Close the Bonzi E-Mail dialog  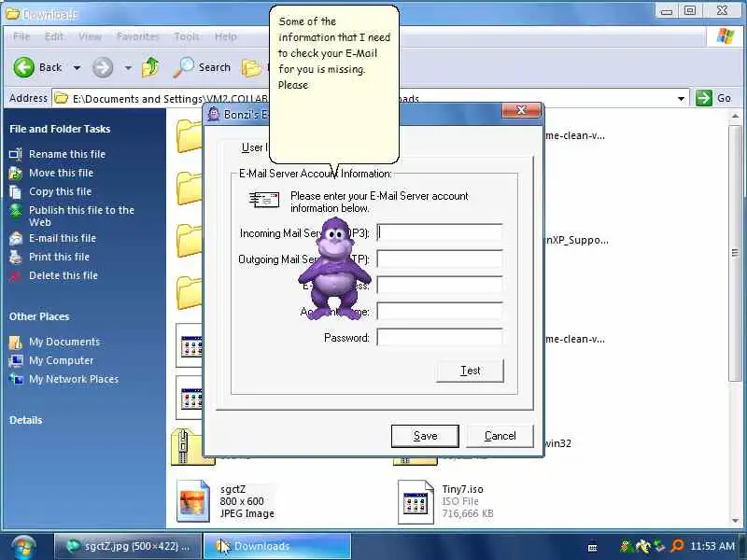(x=521, y=110)
